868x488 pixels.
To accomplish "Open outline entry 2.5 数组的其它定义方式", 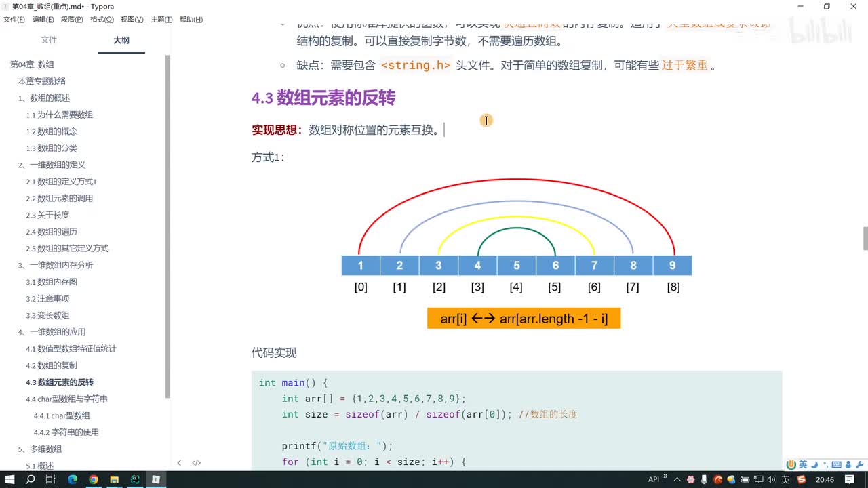I will click(x=67, y=248).
